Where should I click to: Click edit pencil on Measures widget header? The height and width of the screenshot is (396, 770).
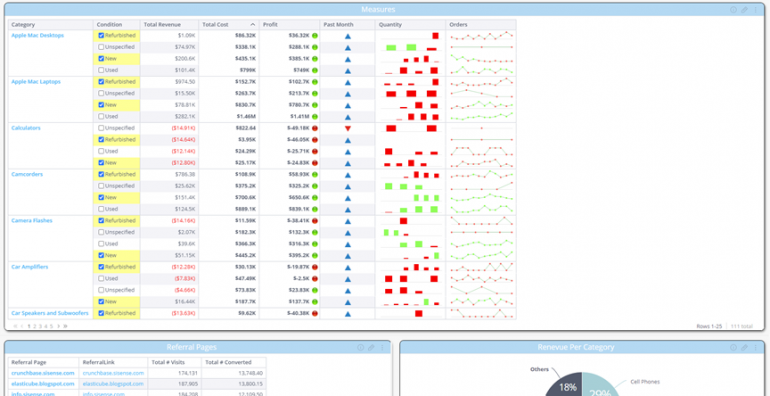pos(744,10)
